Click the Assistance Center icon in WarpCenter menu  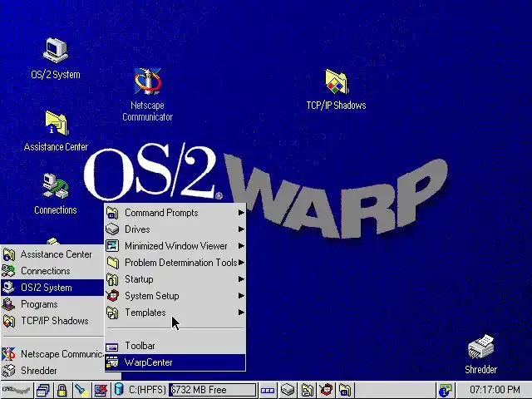(9, 254)
